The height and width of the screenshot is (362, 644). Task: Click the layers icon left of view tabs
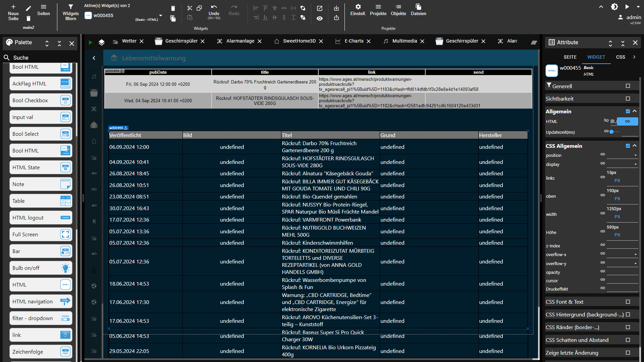coord(102,42)
